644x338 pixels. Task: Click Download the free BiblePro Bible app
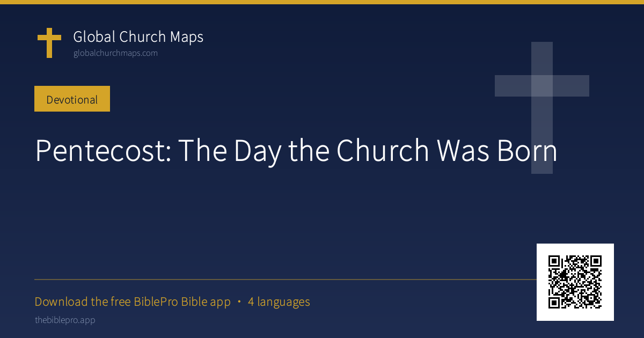tap(133, 302)
